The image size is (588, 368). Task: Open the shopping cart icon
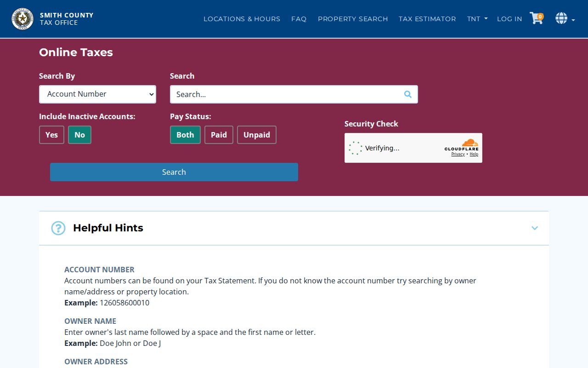click(x=537, y=18)
